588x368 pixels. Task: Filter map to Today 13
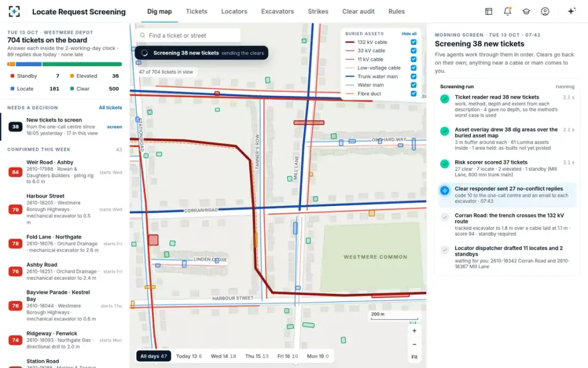point(189,356)
